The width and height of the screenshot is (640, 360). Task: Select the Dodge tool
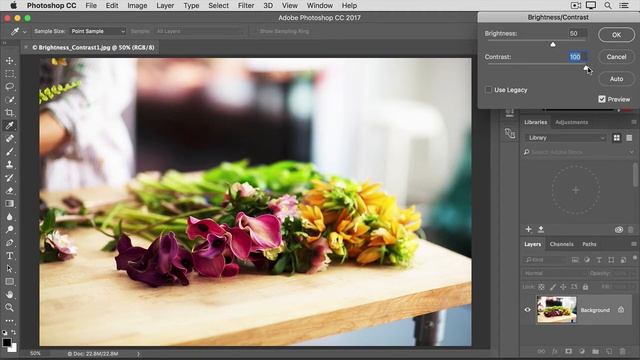9,229
